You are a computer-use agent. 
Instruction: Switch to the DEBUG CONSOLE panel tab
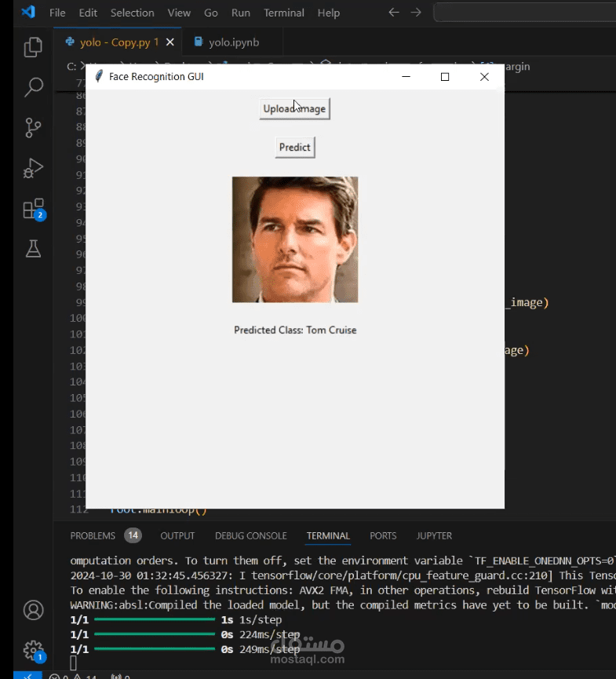coord(250,535)
